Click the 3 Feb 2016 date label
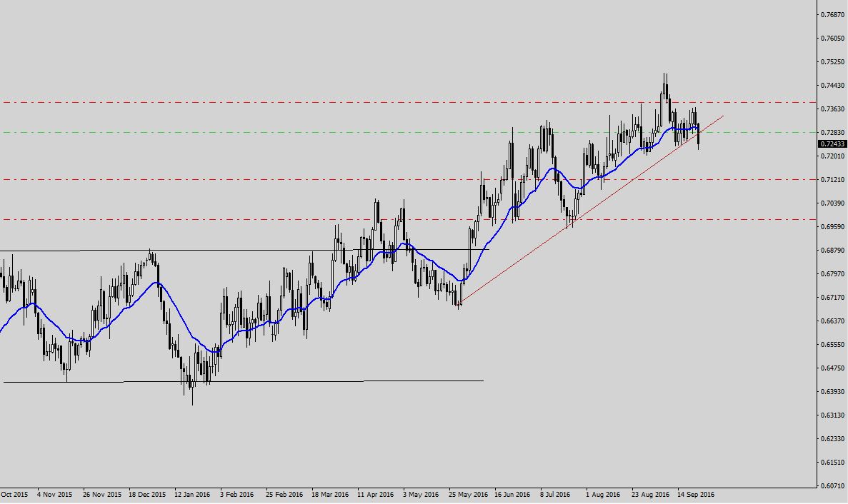Viewport: 848px width, 504px height. click(x=237, y=495)
